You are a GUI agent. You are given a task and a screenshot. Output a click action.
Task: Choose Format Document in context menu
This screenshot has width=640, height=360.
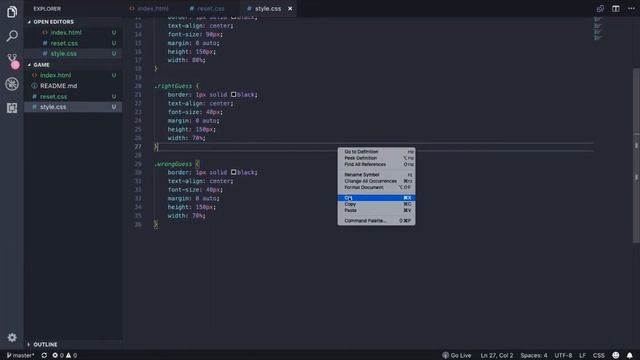pos(376,187)
